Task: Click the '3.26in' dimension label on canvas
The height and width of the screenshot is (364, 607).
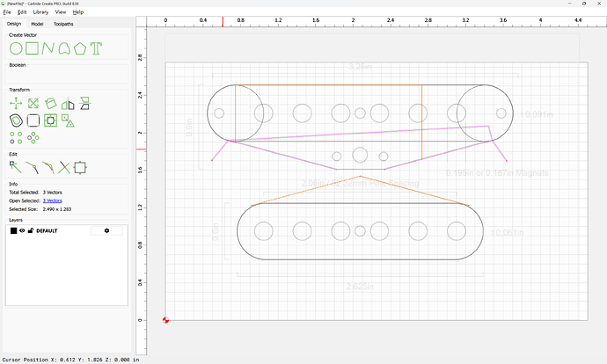Action: point(360,67)
